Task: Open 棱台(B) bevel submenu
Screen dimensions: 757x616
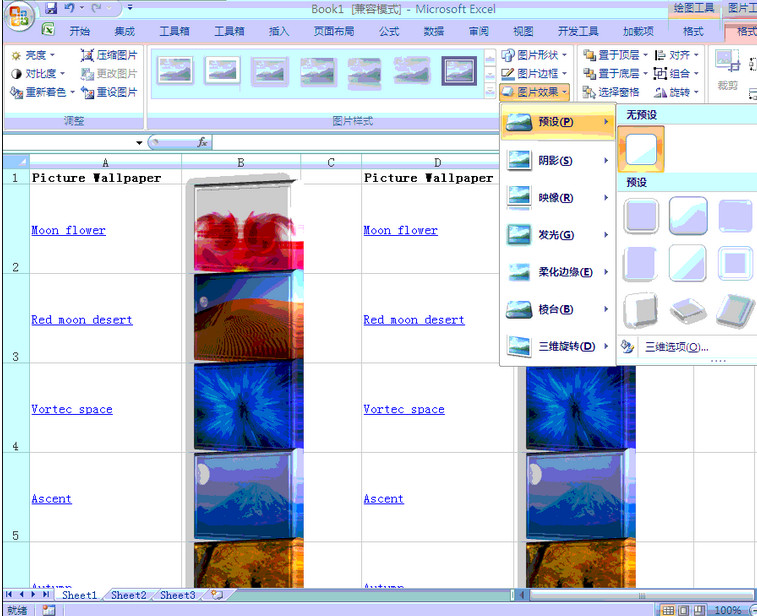Action: (558, 309)
